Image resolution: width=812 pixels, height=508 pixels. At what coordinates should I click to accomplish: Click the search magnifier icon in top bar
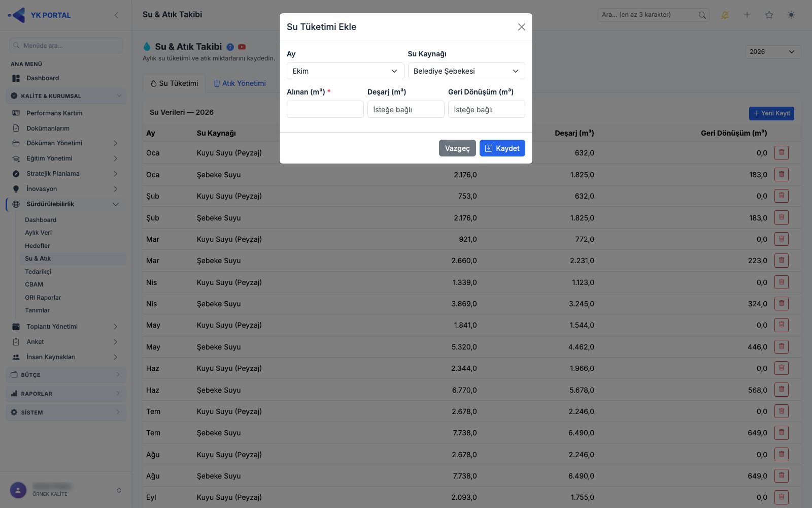[702, 15]
